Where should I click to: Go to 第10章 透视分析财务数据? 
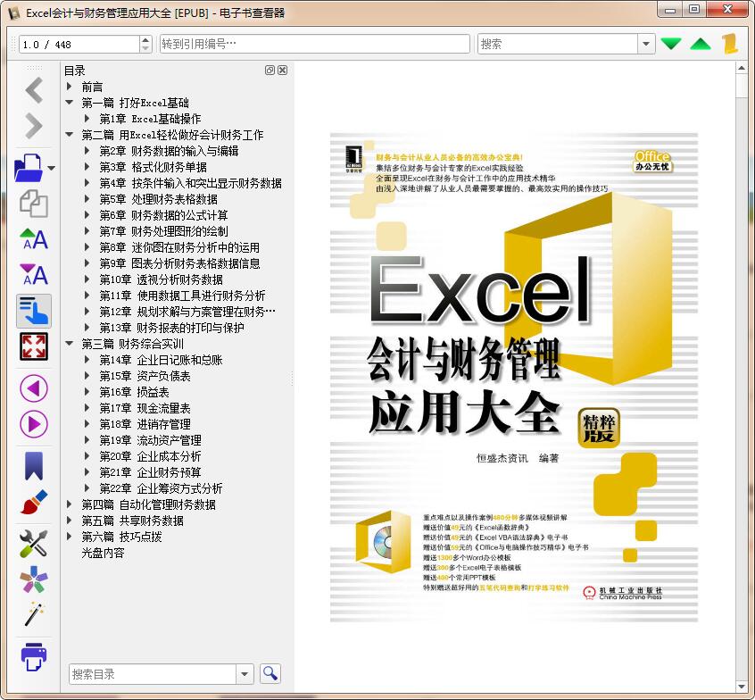click(162, 279)
